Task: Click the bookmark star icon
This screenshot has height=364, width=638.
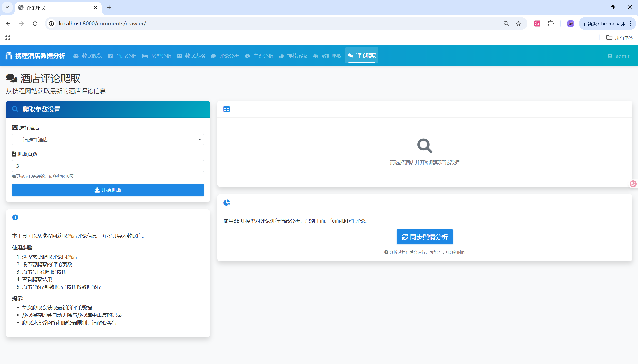Action: pyautogui.click(x=518, y=23)
